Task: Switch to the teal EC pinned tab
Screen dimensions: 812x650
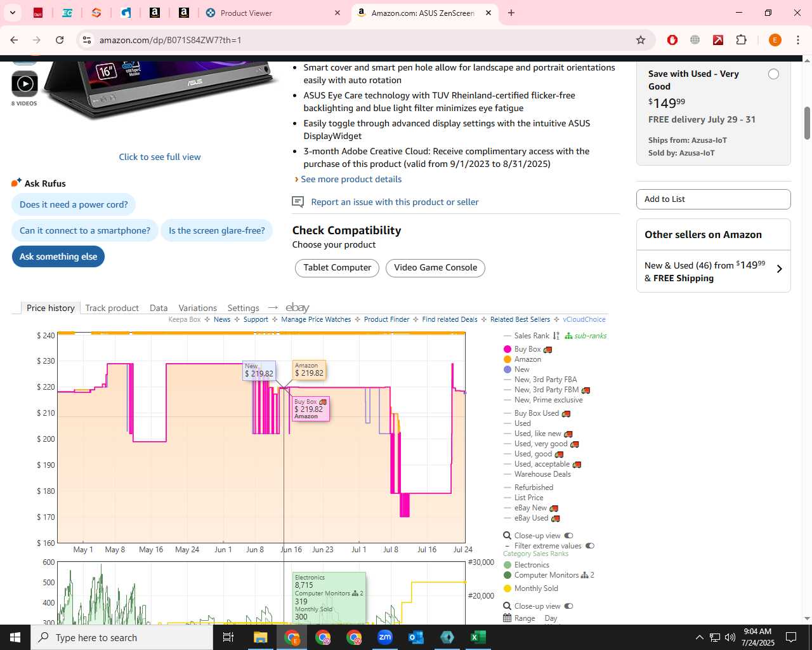Action: coord(67,13)
